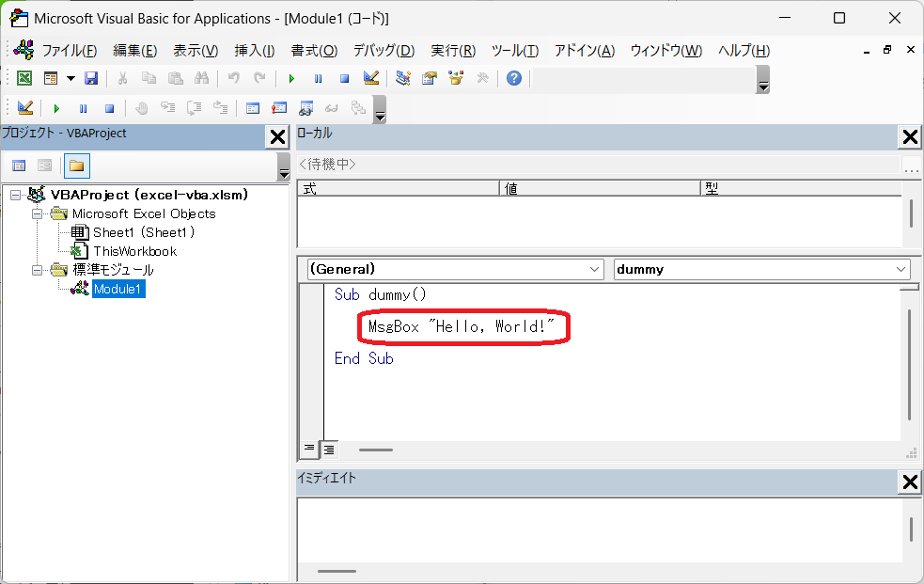The width and height of the screenshot is (924, 584).
Task: Collapse the 標準モジュール folder
Action: coord(37,270)
